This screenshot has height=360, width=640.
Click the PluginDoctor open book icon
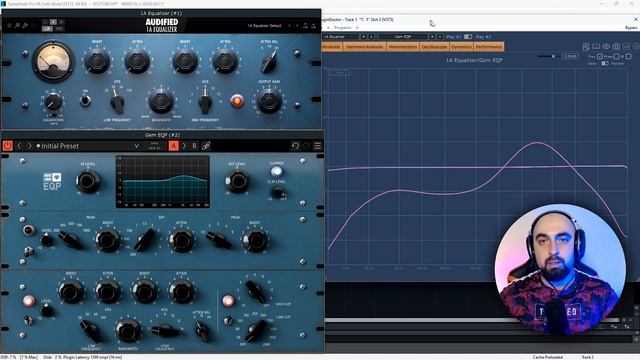pyautogui.click(x=596, y=47)
